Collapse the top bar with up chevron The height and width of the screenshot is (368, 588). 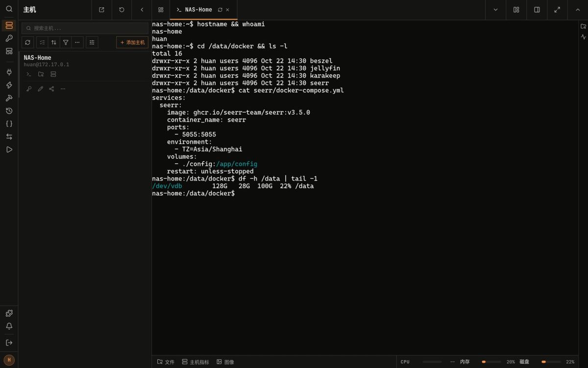pos(578,10)
